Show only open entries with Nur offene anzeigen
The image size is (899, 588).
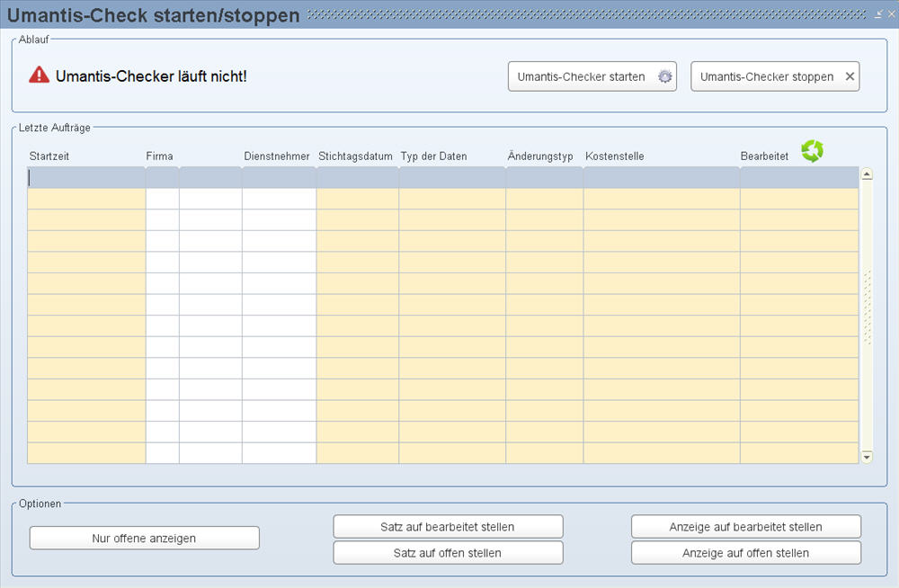coord(145,538)
